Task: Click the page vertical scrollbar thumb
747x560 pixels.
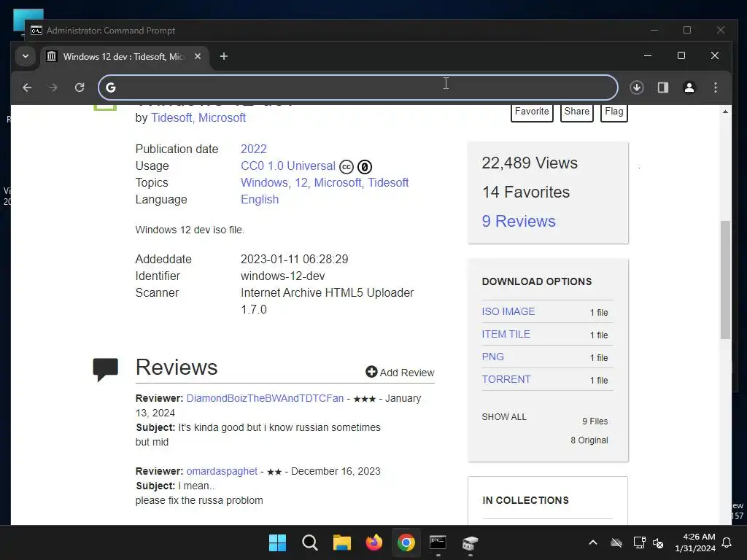Action: 725,280
